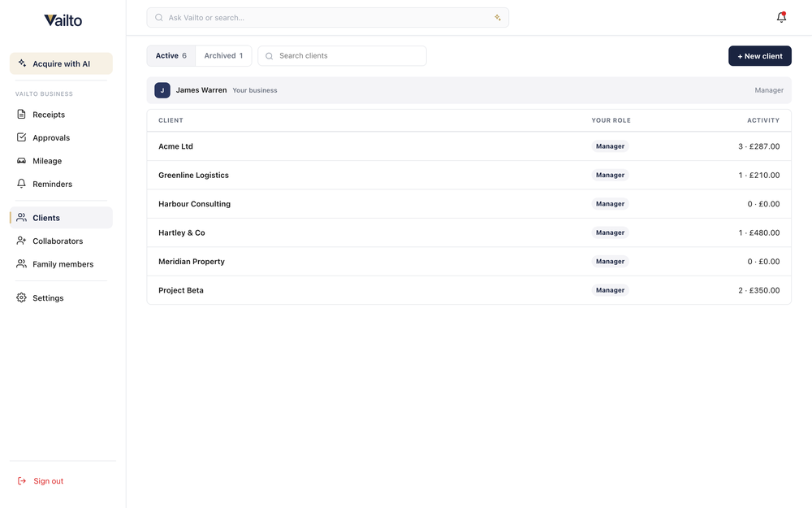Image resolution: width=812 pixels, height=508 pixels.
Task: Open the Project Beta client
Action: pyautogui.click(x=469, y=290)
